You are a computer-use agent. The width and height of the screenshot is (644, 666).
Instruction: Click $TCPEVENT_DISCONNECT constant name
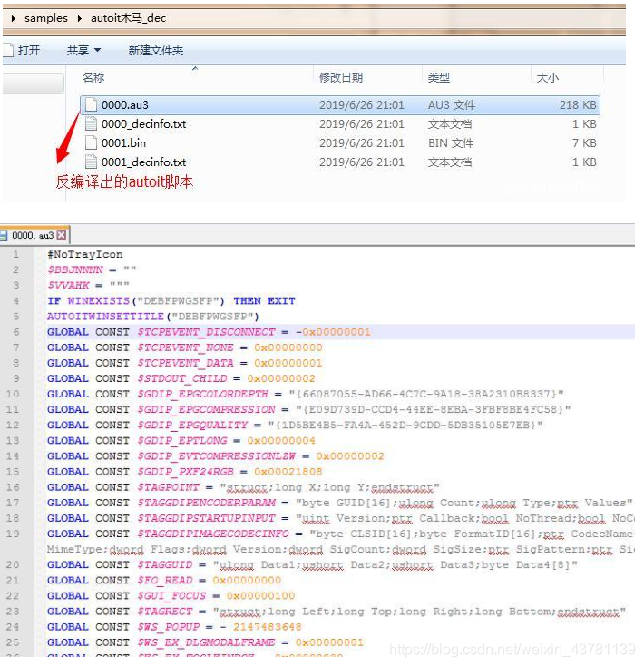coord(206,332)
